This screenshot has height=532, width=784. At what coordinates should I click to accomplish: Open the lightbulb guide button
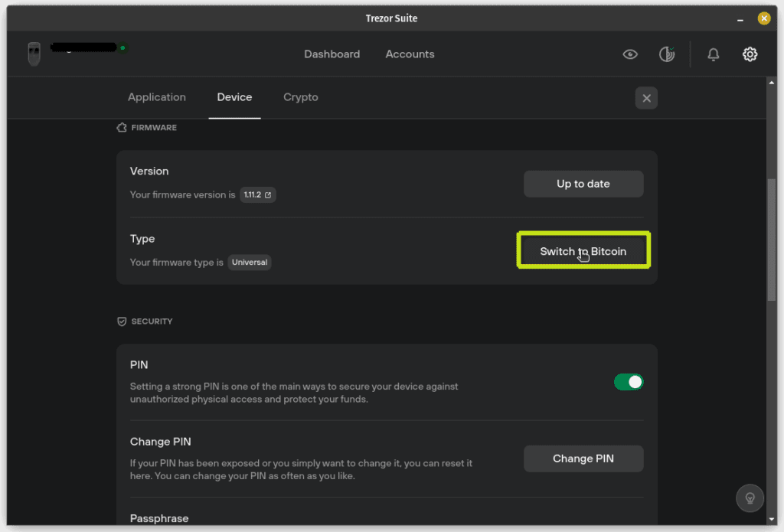[x=750, y=498]
